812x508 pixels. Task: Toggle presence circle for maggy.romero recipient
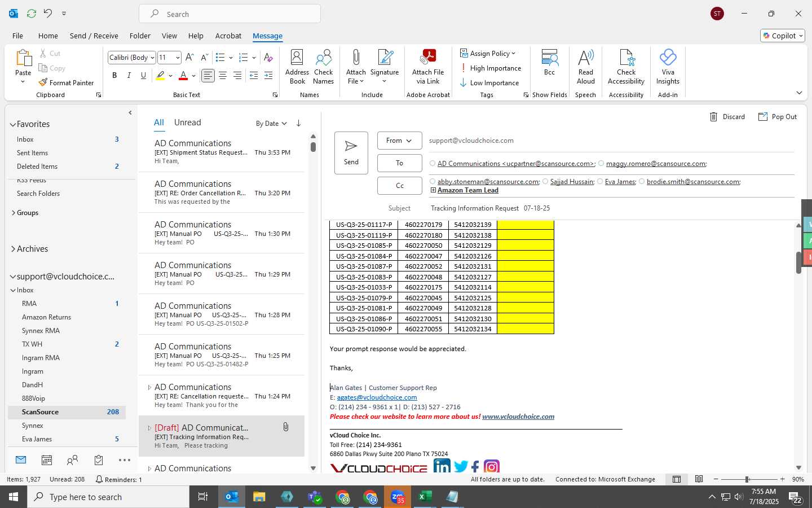pyautogui.click(x=601, y=164)
